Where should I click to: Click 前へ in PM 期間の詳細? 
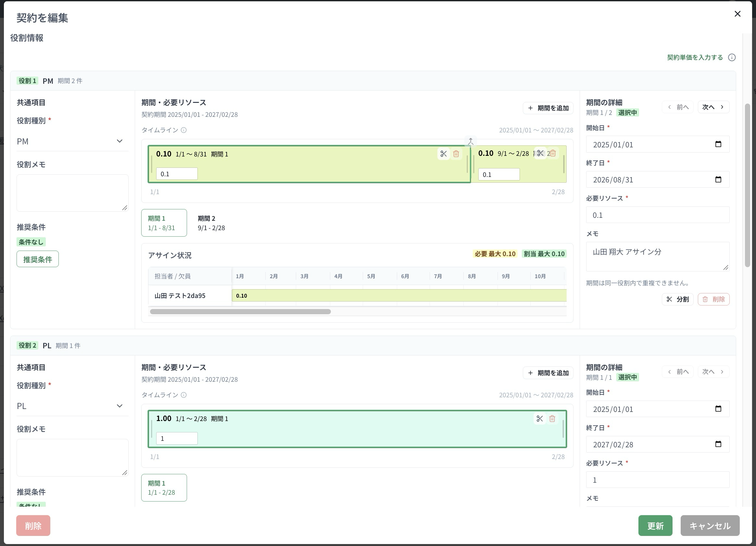tap(678, 107)
